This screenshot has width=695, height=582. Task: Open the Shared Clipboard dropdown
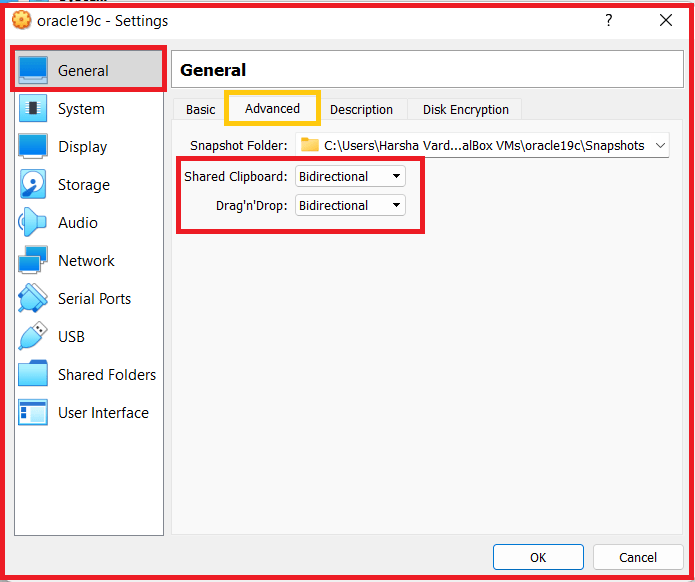point(350,176)
